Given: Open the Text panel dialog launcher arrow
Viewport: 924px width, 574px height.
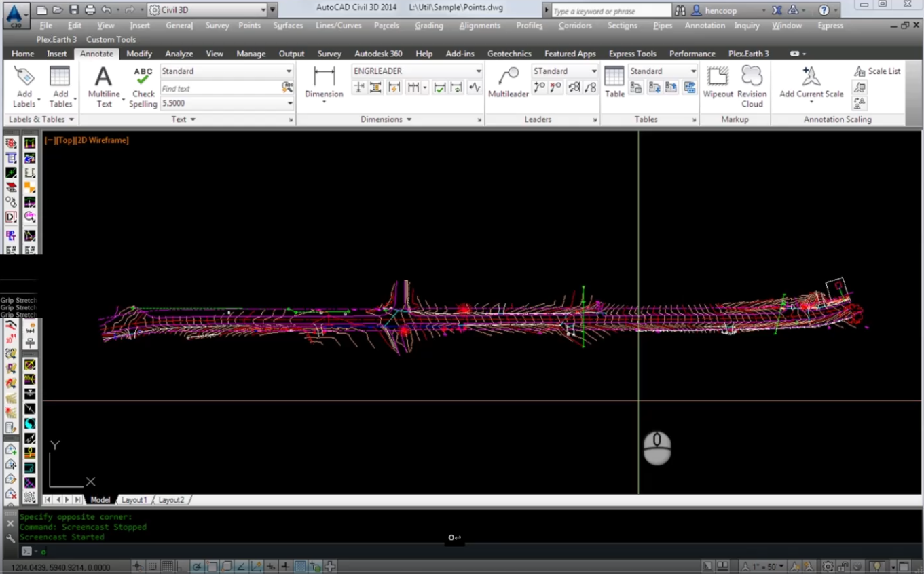Looking at the screenshot, I should coord(291,120).
